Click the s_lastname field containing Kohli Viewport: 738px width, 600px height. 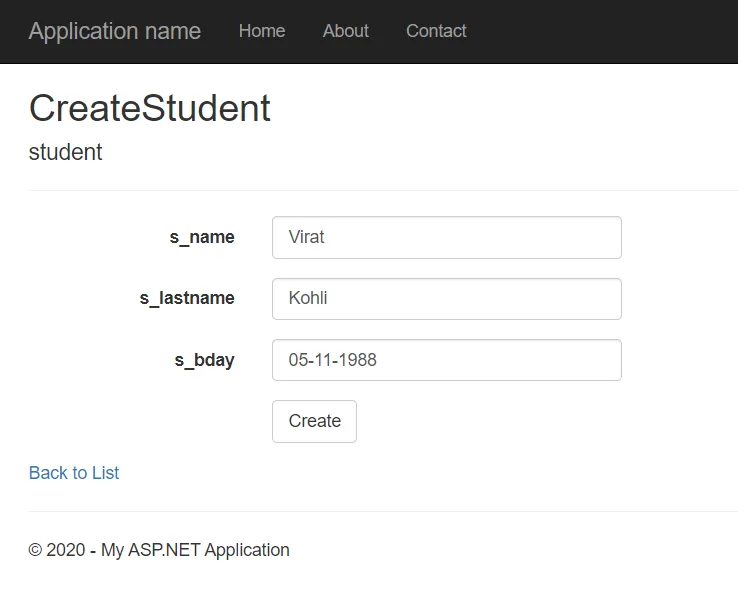(447, 299)
